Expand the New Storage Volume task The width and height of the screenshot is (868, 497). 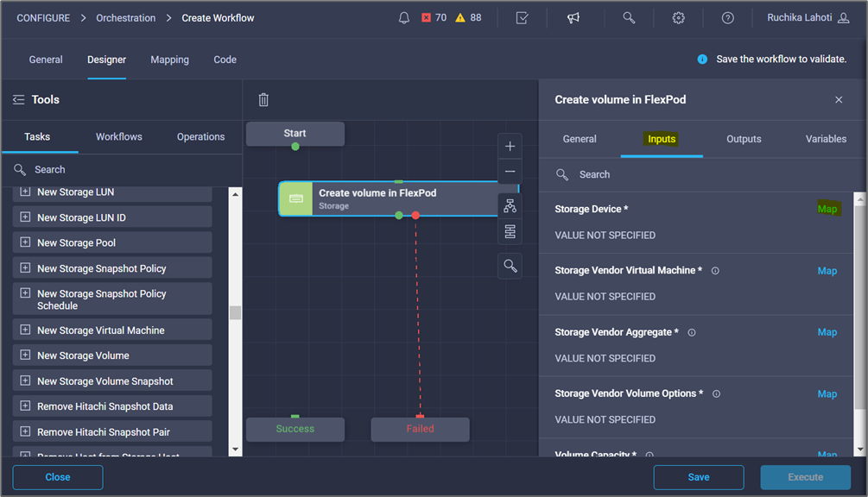(x=25, y=355)
